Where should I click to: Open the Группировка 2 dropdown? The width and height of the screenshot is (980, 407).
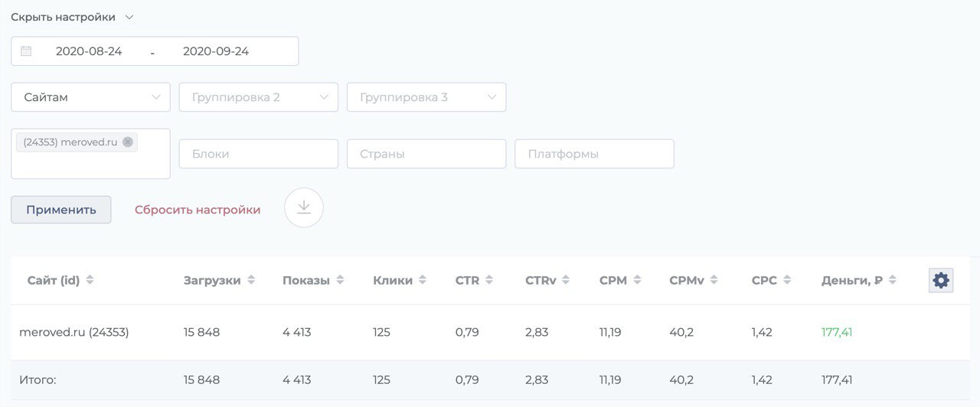coord(258,97)
